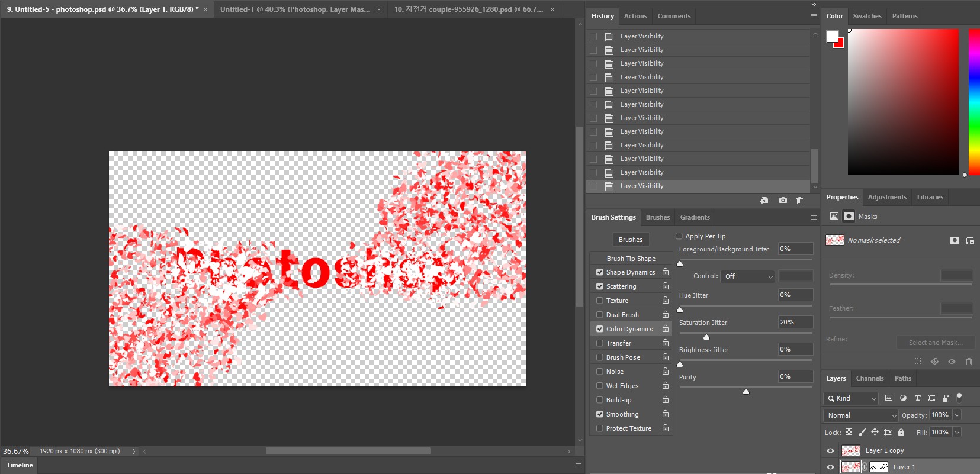The width and height of the screenshot is (980, 474).
Task: Add a vector mask in Properties
Action: [x=969, y=240]
